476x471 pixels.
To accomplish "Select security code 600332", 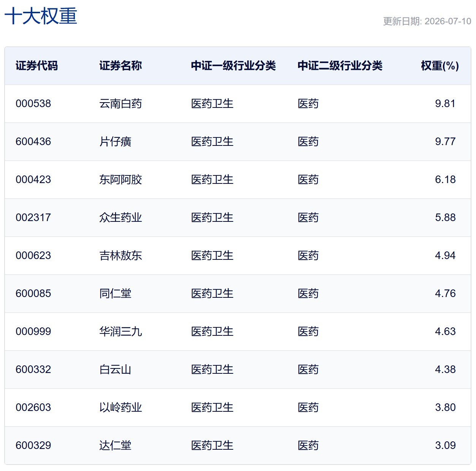I will point(33,370).
